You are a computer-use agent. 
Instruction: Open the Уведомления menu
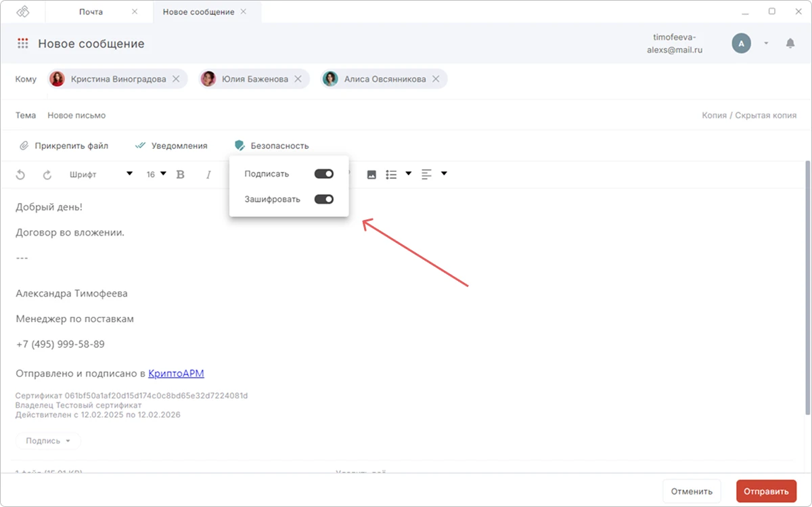click(171, 146)
